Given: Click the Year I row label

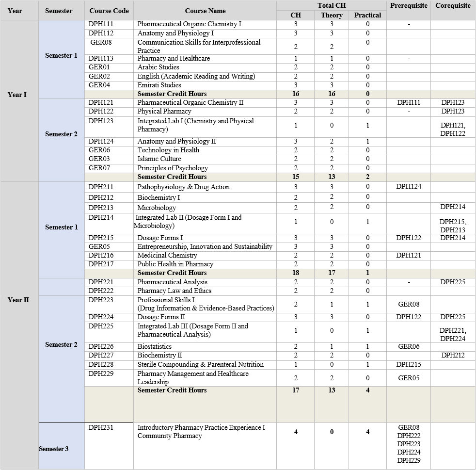Looking at the screenshot, I should (17, 95).
